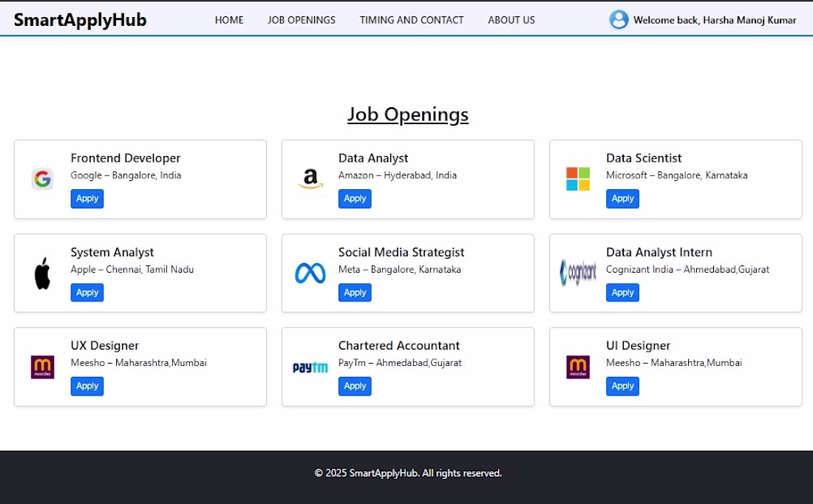
Task: Click the Google logo on Frontend Developer card
Action: 43,179
